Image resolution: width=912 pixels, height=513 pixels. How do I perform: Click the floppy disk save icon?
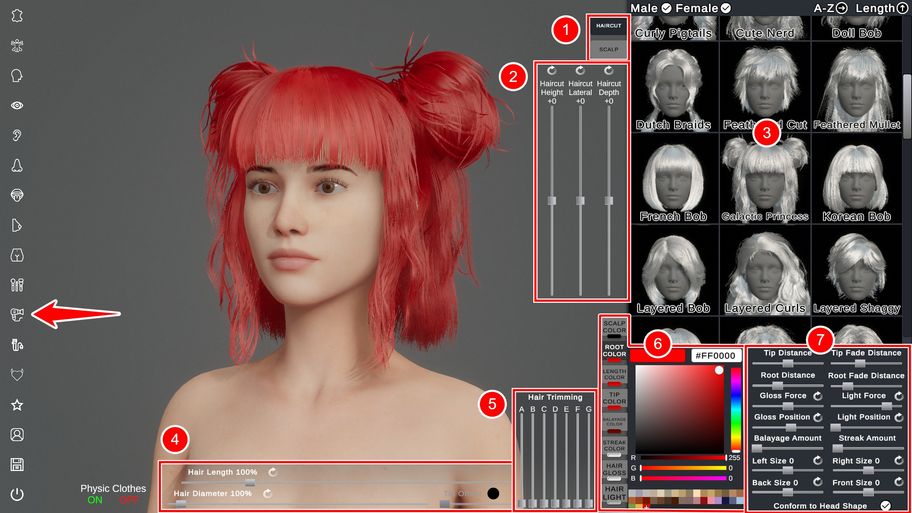tap(17, 464)
